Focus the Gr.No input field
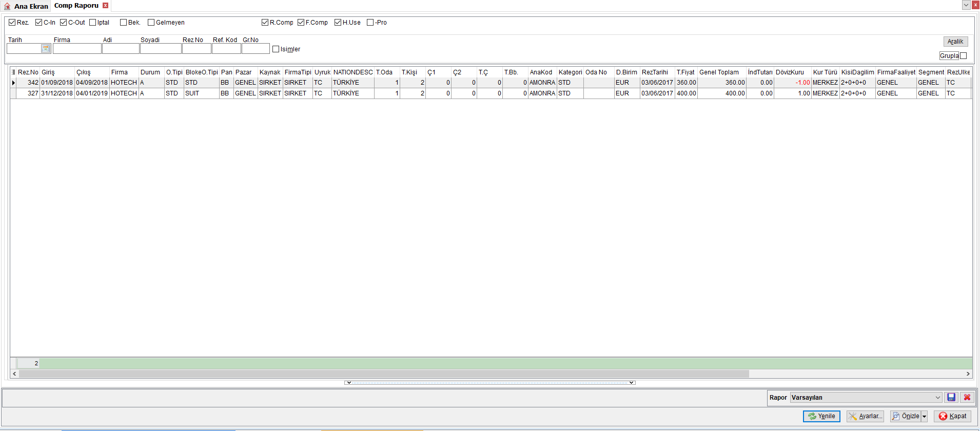 tap(256, 49)
